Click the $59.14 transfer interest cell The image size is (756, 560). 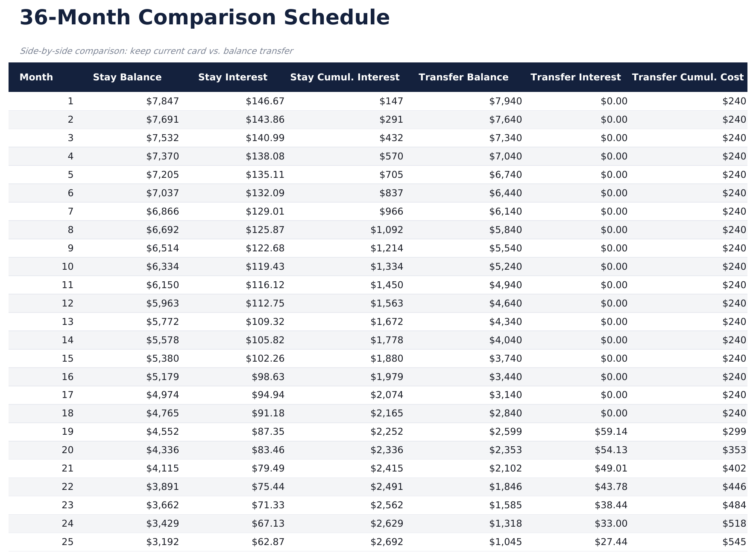point(611,432)
